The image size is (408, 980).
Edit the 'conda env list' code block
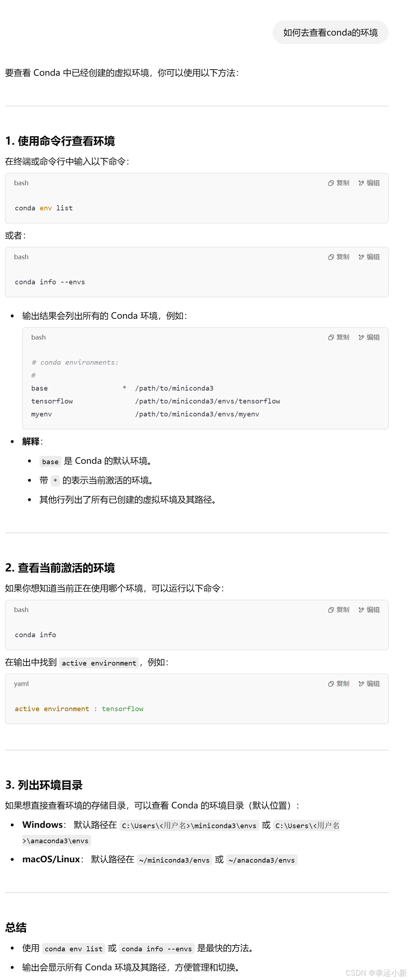(369, 183)
